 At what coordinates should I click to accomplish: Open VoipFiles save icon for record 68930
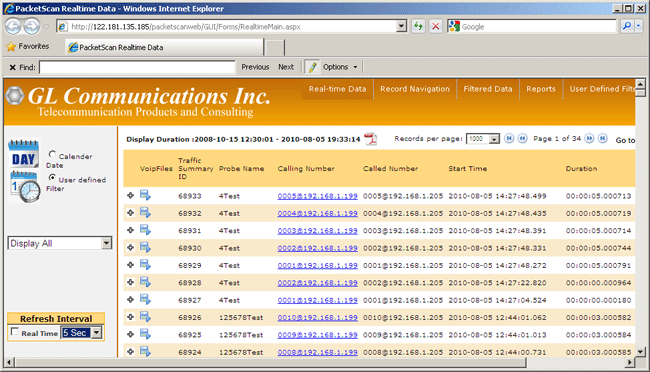coord(145,247)
